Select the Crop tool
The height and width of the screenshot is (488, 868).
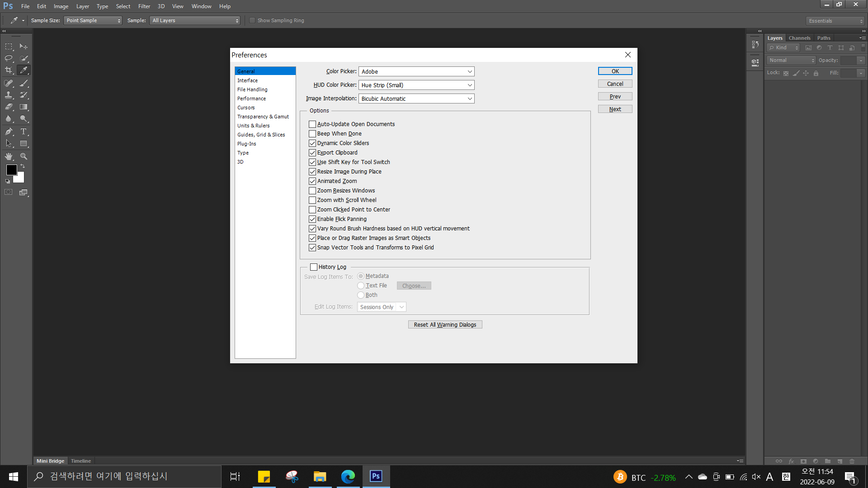click(x=9, y=70)
